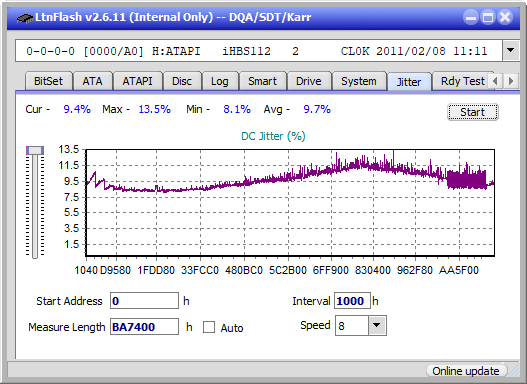This screenshot has width=527, height=384.
Task: Click the 830400 axis label
Action: point(373,270)
